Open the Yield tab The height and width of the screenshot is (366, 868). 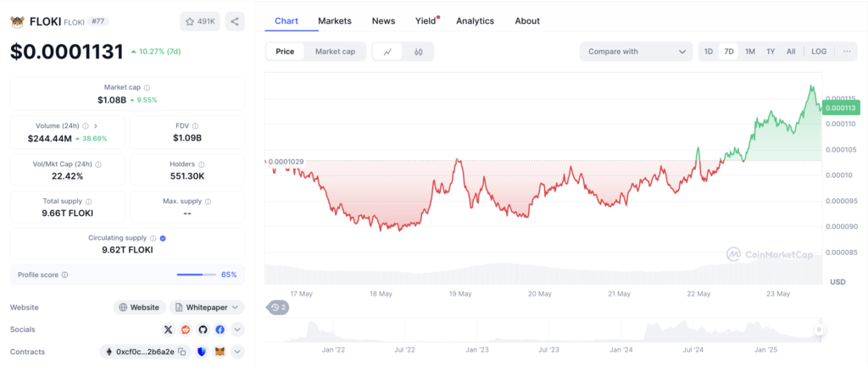coord(426,21)
